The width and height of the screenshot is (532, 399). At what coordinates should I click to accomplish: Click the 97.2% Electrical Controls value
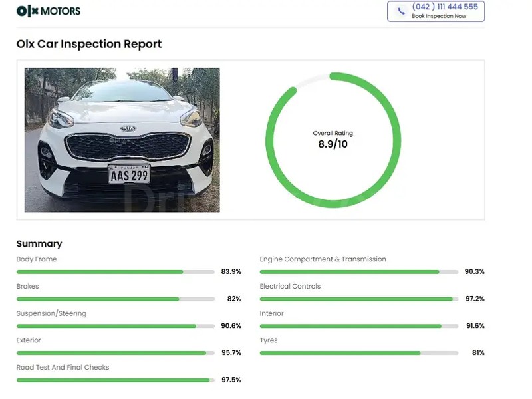coord(474,299)
